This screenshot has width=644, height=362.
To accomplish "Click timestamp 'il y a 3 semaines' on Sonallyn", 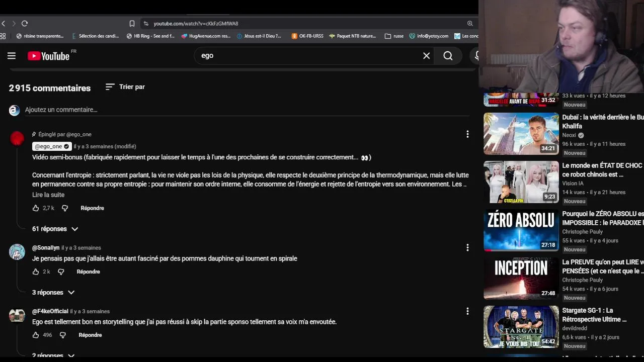I will click(81, 248).
